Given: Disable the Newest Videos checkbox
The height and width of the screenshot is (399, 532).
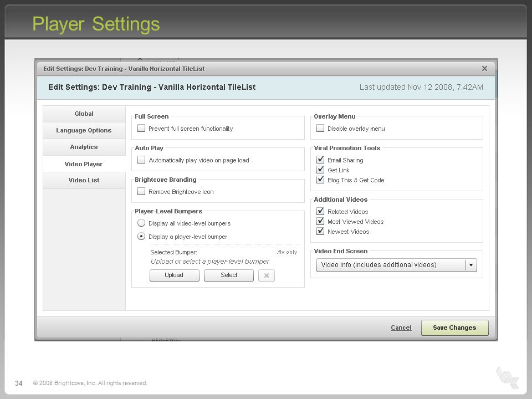Looking at the screenshot, I should [x=320, y=231].
